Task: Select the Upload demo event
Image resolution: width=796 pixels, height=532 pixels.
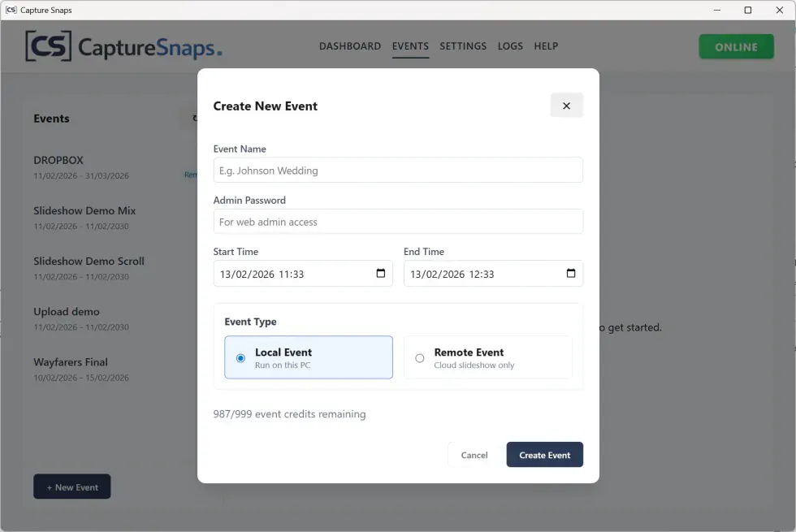Action: tap(115, 318)
